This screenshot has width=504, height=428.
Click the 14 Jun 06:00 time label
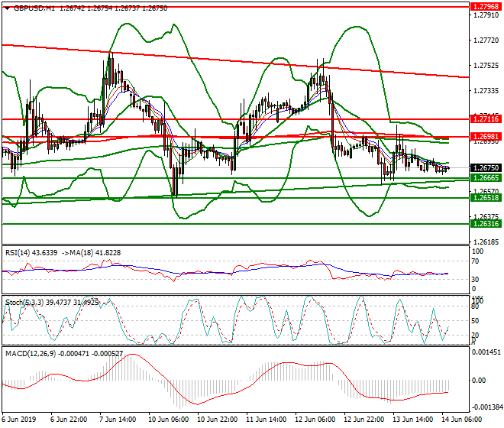click(x=461, y=420)
